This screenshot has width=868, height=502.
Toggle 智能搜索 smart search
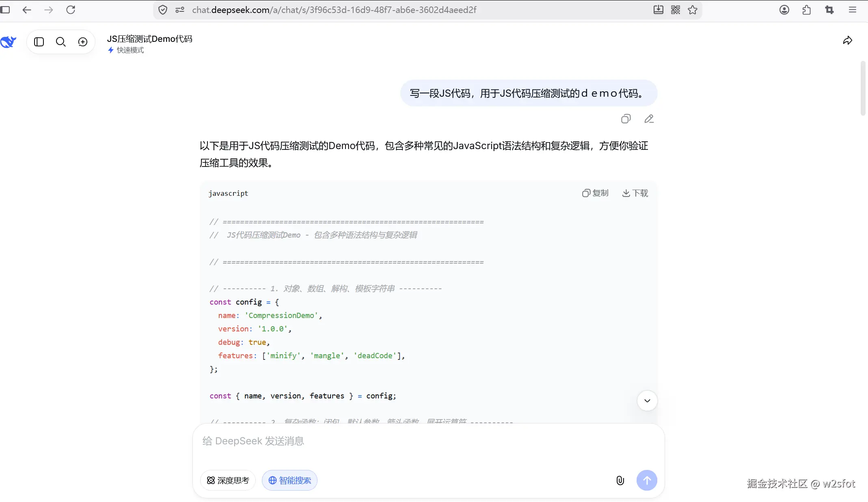click(x=289, y=480)
